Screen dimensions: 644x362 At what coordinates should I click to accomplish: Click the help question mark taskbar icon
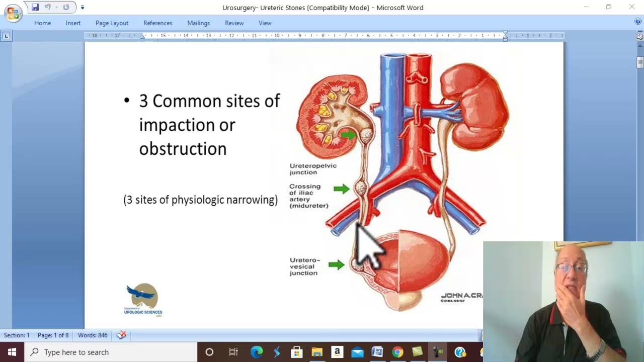460,352
